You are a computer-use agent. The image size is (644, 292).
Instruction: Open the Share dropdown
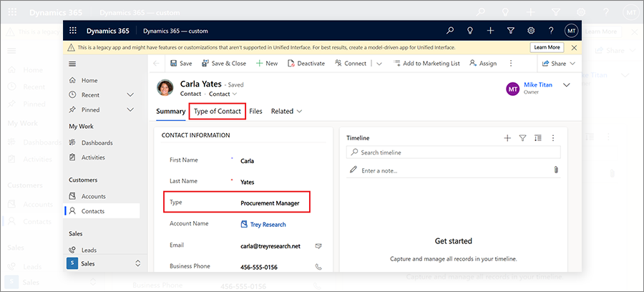point(559,64)
